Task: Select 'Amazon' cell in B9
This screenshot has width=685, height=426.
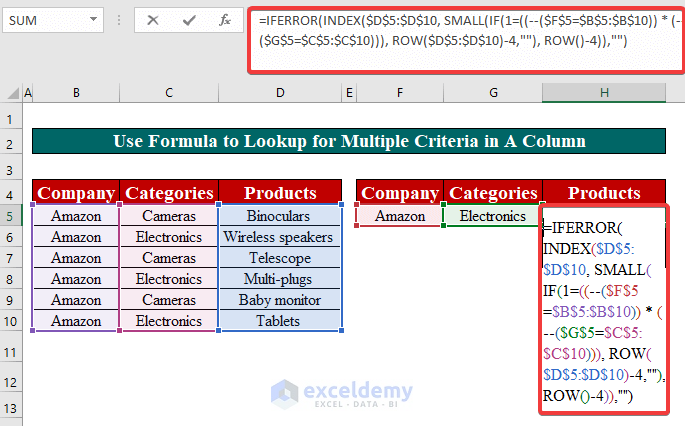Action: point(76,300)
